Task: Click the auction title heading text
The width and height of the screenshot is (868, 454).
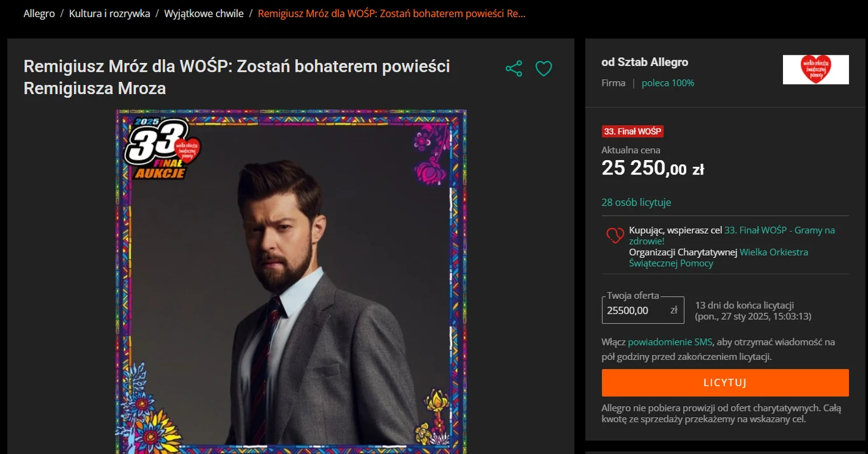Action: pyautogui.click(x=236, y=76)
